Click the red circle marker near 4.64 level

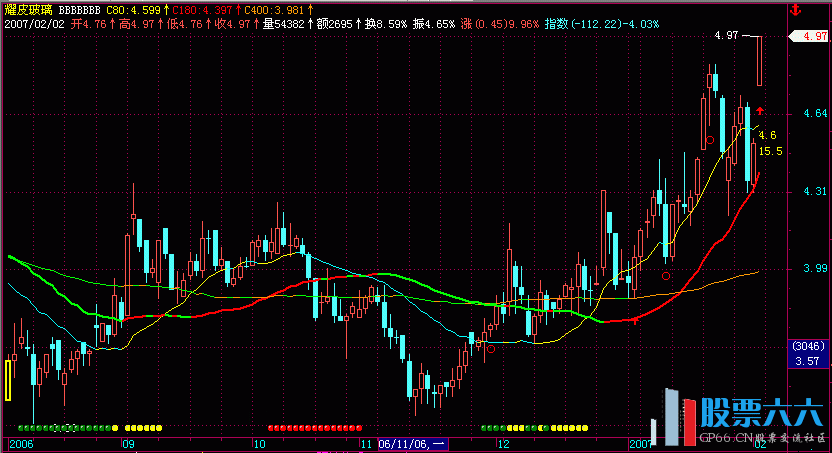[709, 141]
